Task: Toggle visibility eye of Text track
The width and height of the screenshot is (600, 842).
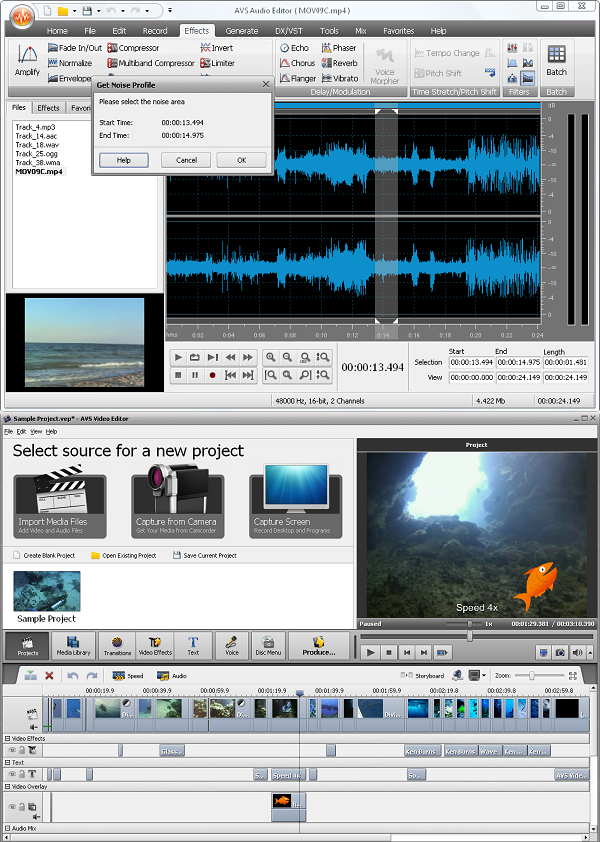Action: pyautogui.click(x=12, y=774)
